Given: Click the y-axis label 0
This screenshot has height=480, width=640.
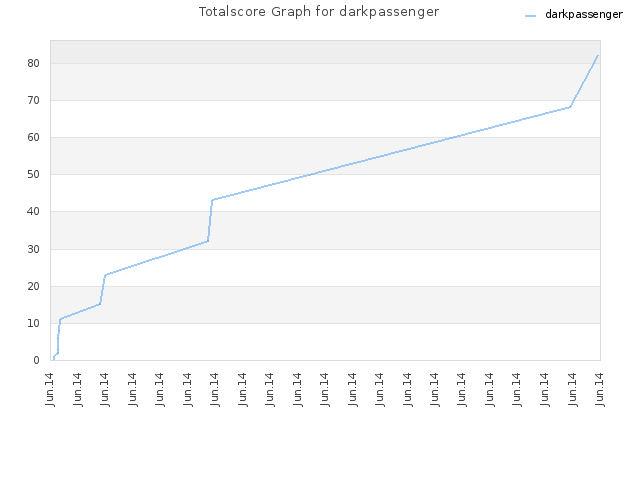Looking at the screenshot, I should pyautogui.click(x=36, y=360).
